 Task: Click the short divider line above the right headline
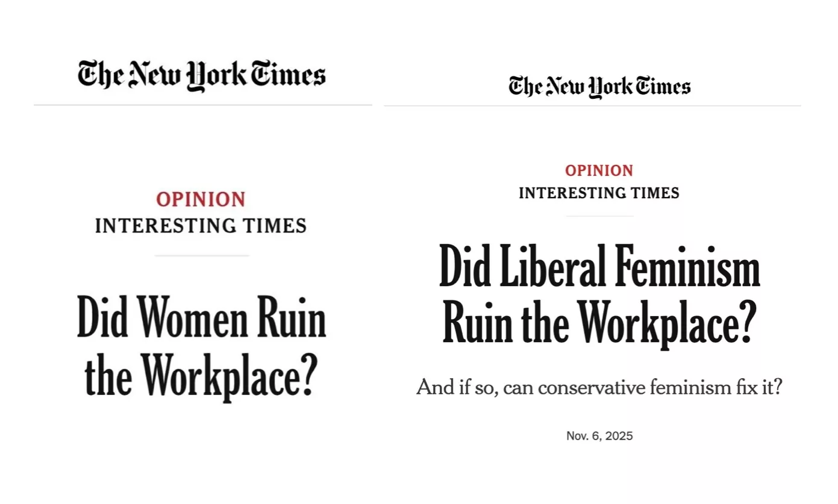click(x=600, y=216)
